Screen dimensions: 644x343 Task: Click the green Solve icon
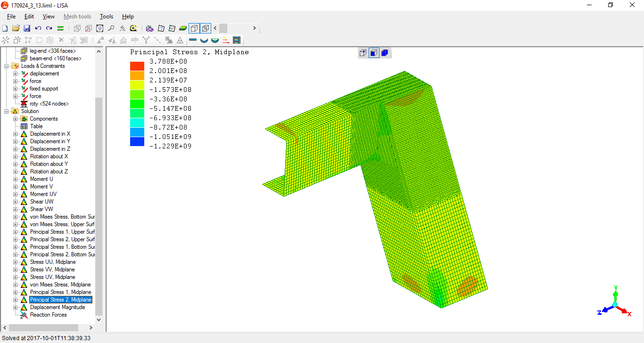(60, 28)
